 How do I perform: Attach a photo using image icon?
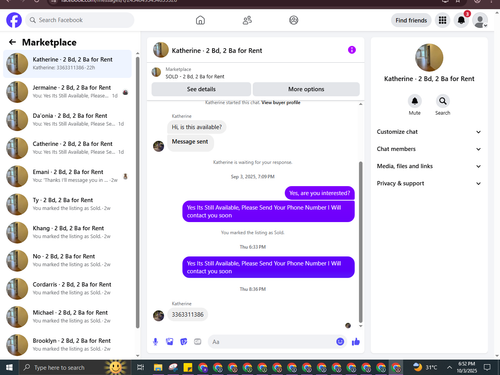click(170, 342)
